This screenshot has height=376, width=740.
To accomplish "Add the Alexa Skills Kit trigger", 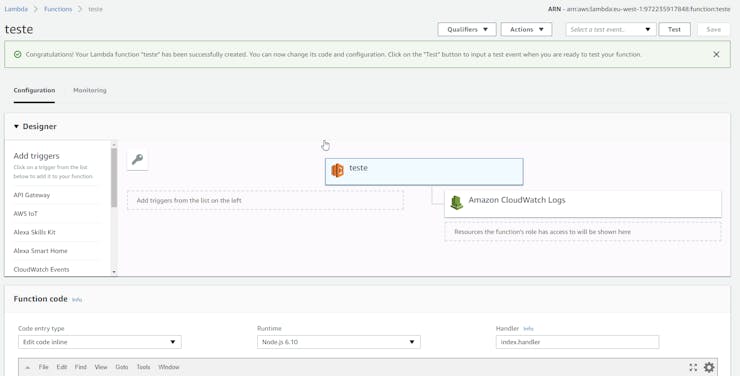I will 34,232.
